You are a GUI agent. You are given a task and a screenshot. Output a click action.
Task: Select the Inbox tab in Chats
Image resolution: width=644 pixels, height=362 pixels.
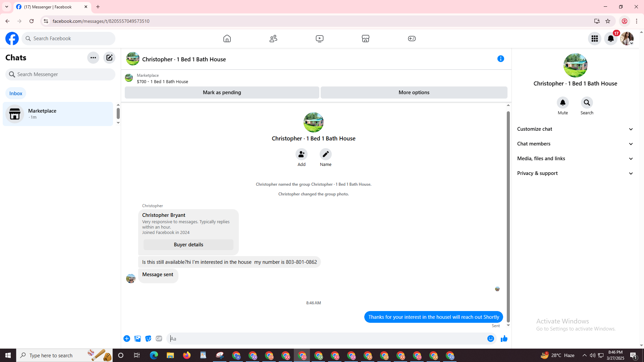click(x=16, y=94)
